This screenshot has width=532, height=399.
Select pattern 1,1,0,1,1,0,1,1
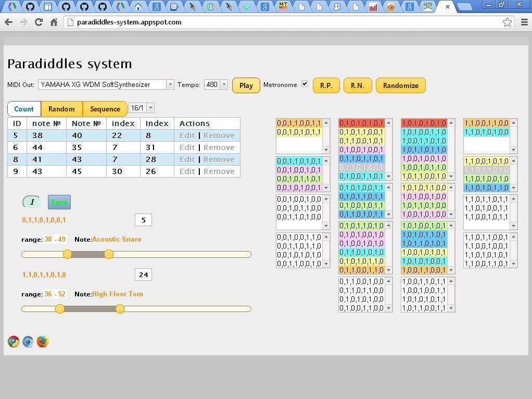tap(487, 199)
